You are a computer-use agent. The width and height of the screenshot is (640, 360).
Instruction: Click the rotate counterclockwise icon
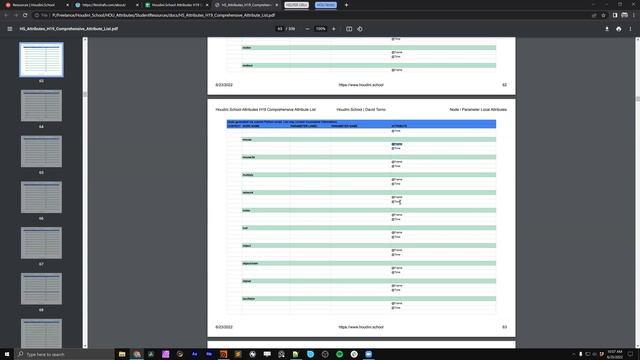(360, 29)
